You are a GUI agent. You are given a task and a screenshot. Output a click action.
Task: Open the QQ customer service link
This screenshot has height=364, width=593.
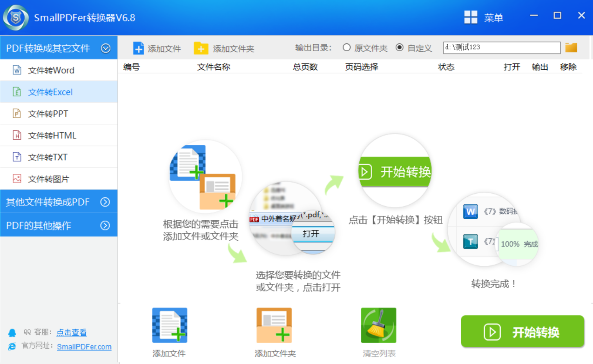point(72,332)
